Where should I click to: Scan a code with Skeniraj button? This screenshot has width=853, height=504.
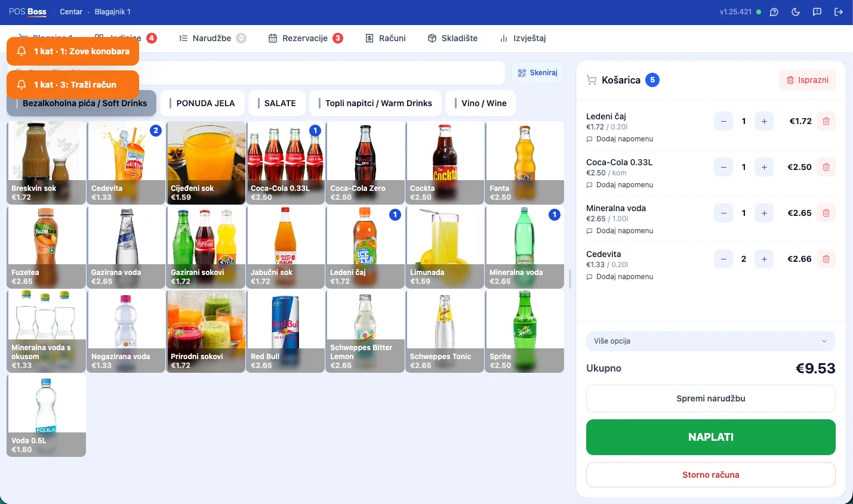537,73
